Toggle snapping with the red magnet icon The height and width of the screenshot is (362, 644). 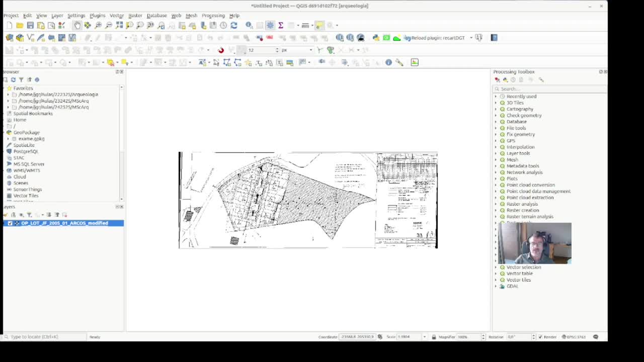[x=220, y=50]
